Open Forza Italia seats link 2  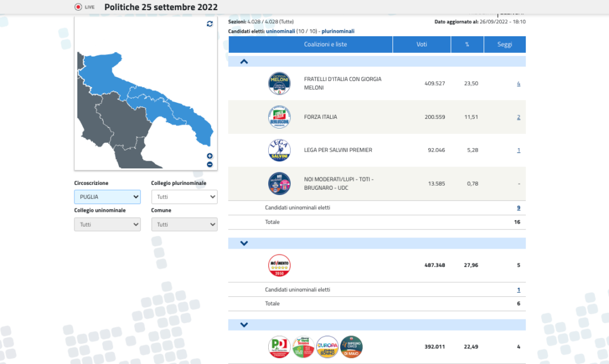pyautogui.click(x=519, y=117)
